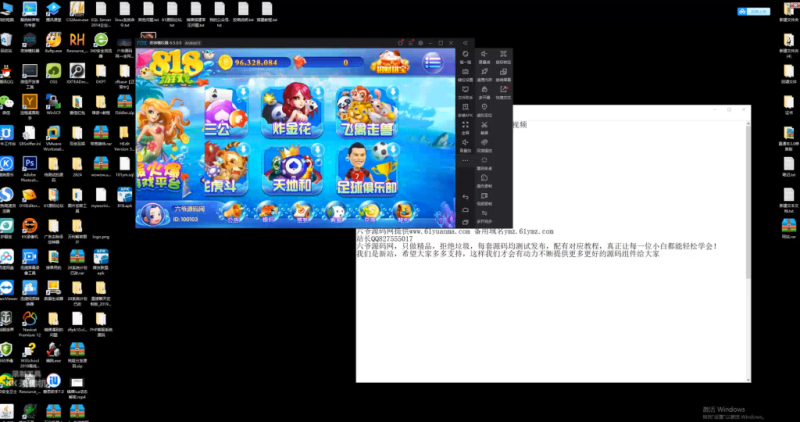Open the white bear icon in game footer
The height and width of the screenshot is (422, 800).
[337, 213]
